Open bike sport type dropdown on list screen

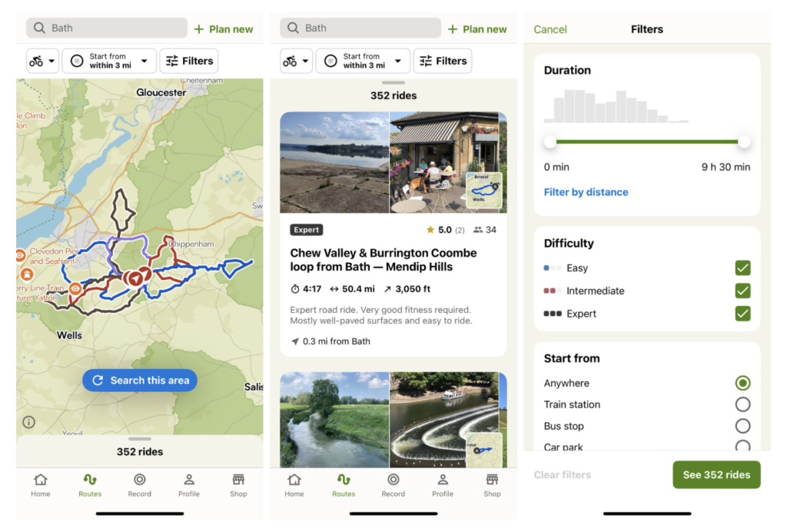296,62
